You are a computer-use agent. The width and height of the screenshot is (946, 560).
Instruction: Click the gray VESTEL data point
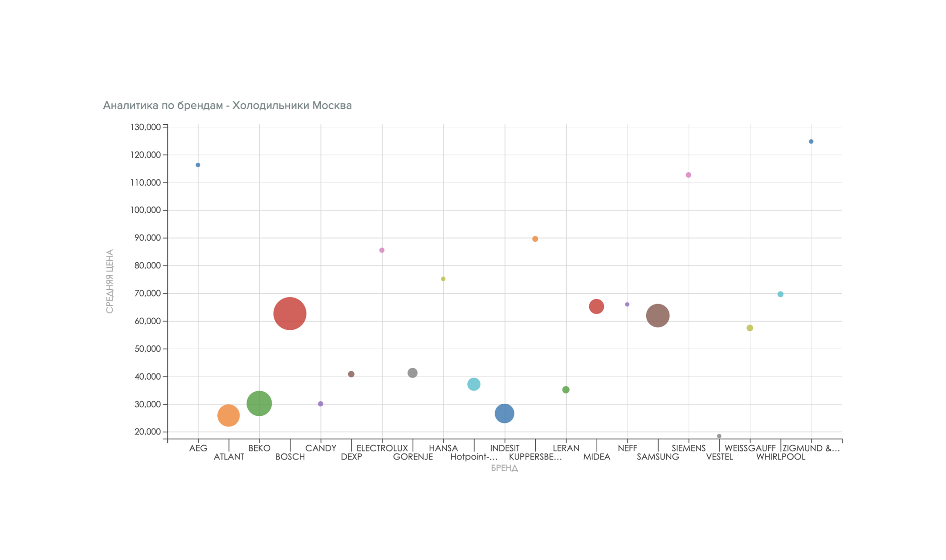tap(719, 436)
